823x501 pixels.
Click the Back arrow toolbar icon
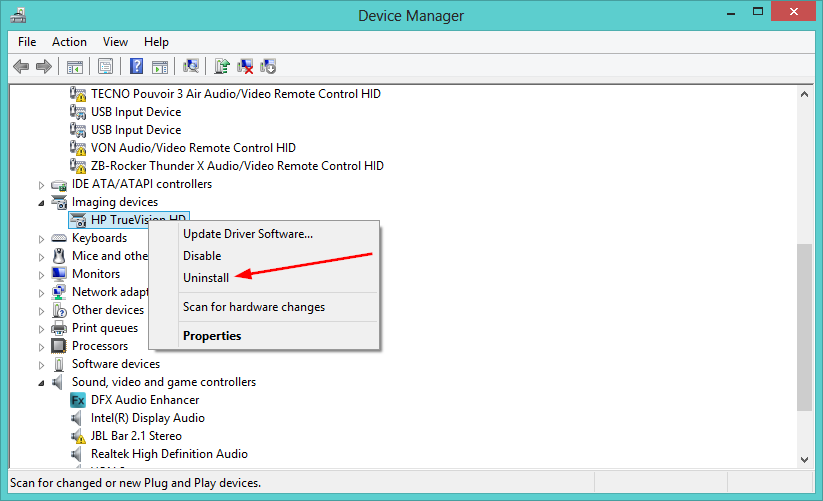click(21, 67)
